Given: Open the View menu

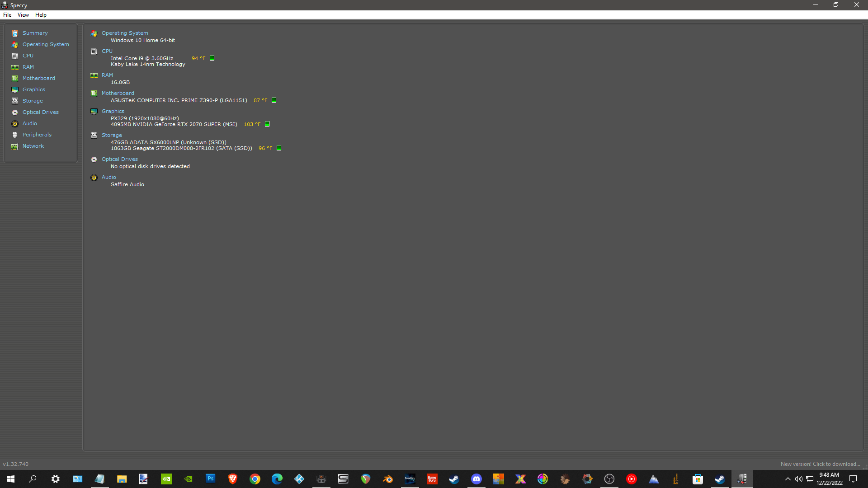Looking at the screenshot, I should click(23, 15).
